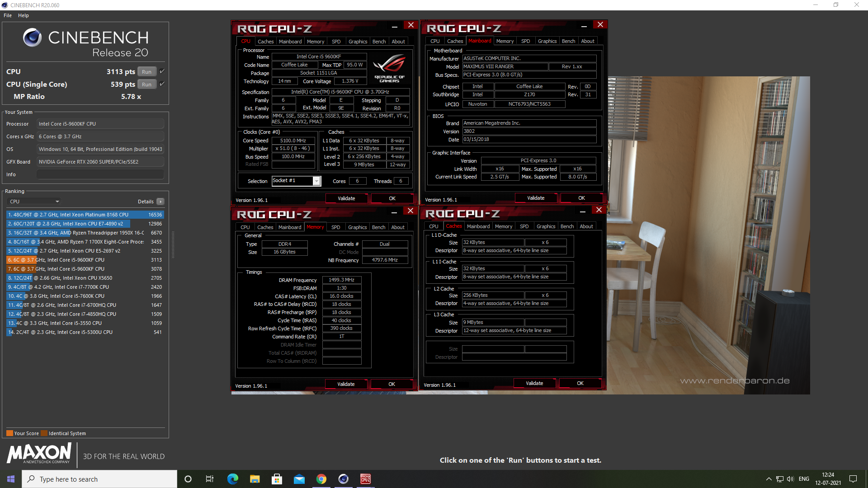Minimize the top-left CPU-Z window

click(395, 26)
